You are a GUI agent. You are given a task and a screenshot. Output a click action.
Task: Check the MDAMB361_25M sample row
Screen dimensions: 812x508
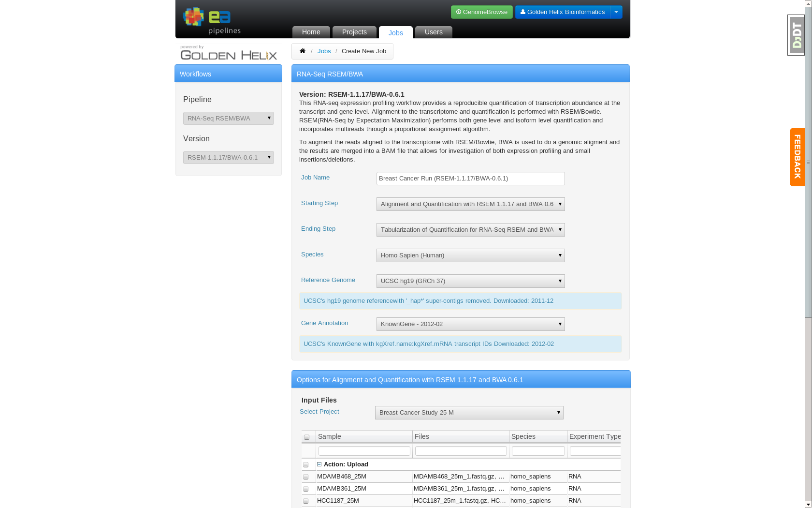click(x=306, y=489)
